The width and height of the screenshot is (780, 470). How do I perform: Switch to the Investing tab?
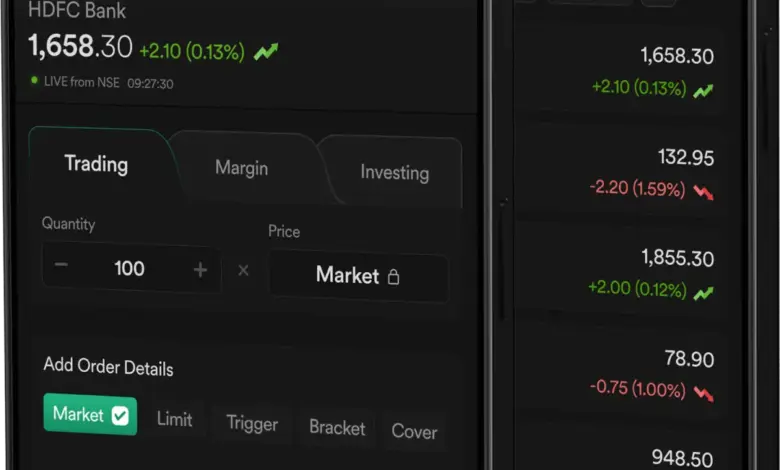[x=394, y=173]
